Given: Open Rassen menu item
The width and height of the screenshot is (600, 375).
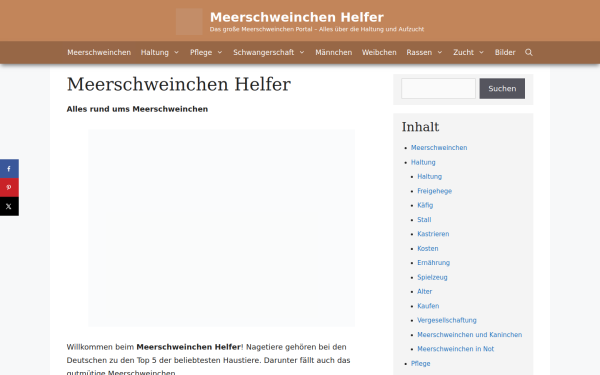Looking at the screenshot, I should [x=419, y=52].
